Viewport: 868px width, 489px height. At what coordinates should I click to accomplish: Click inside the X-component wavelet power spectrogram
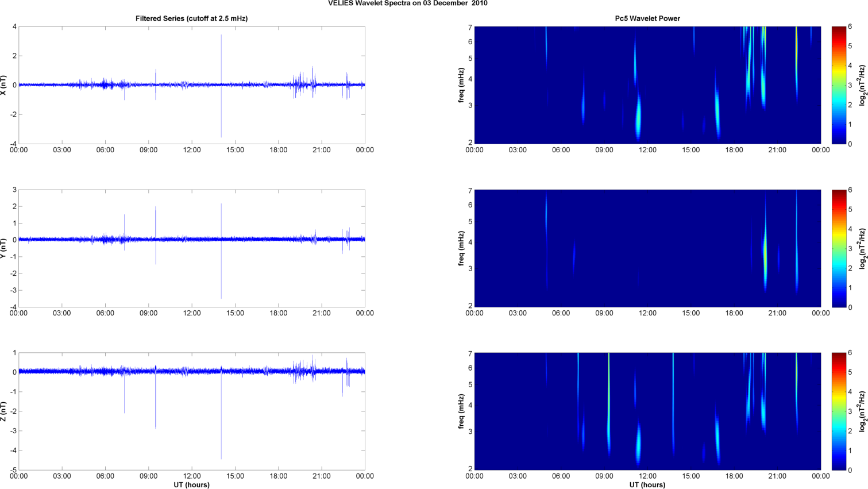point(647,85)
